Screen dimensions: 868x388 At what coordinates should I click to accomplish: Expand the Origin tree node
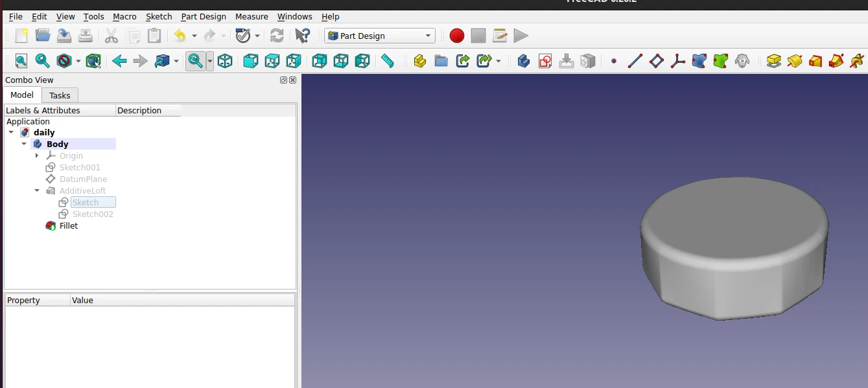37,155
